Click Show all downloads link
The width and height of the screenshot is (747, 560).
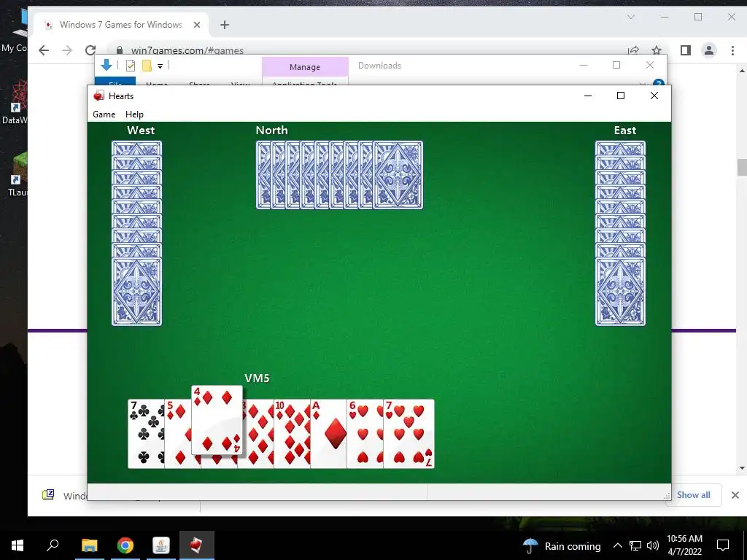[693, 495]
